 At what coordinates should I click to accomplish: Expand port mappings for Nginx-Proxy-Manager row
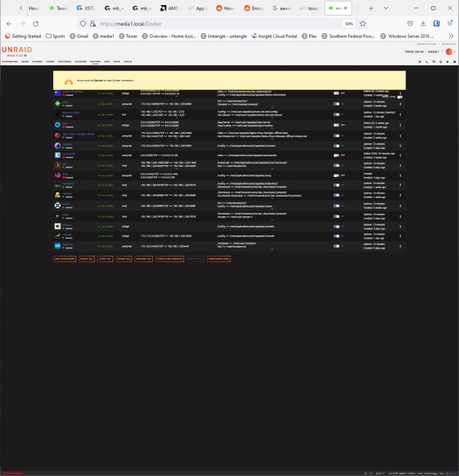coord(176,139)
